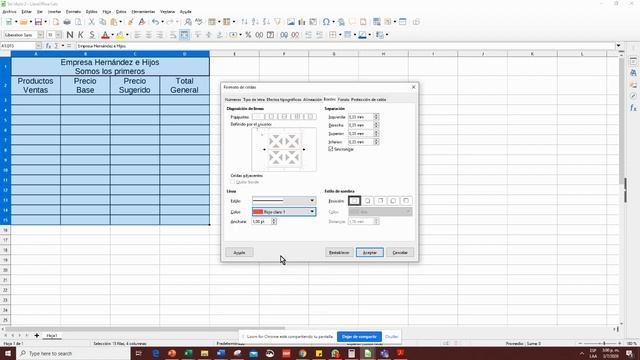
Task: Click the Ayuda button in dialog
Action: tap(239, 253)
